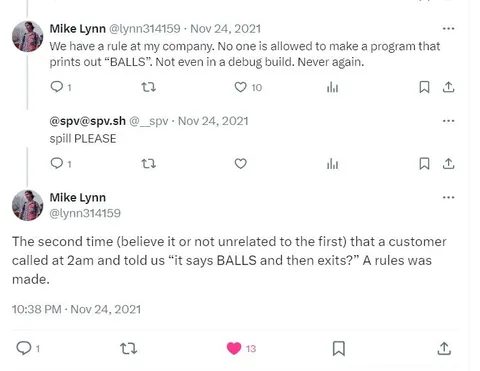Screen dimensions: 480x371
Task: Like the 'spill PLEASE' tweet
Action: pos(240,164)
